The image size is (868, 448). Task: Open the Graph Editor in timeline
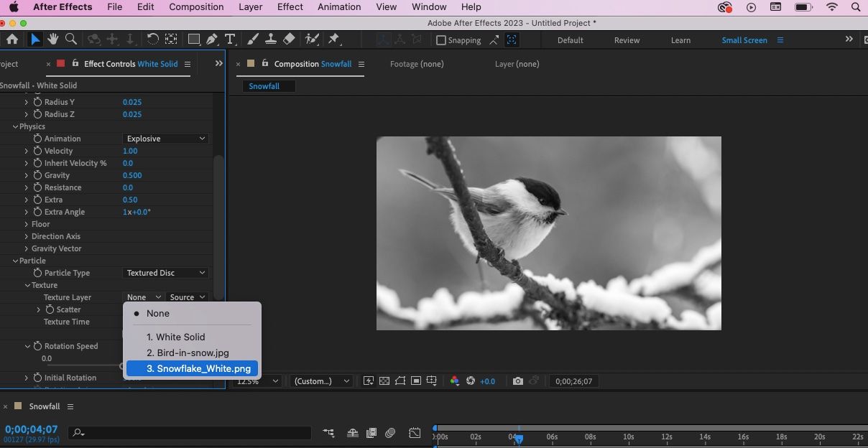click(415, 433)
